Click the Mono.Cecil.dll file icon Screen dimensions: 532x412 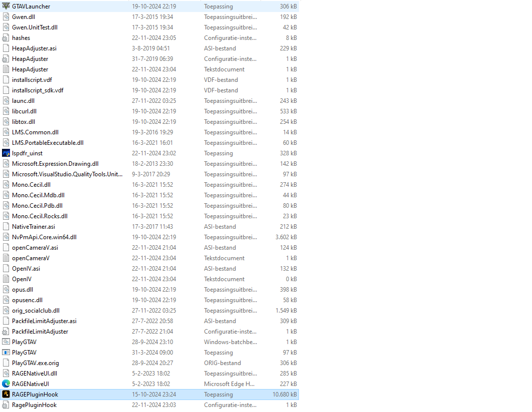point(6,185)
